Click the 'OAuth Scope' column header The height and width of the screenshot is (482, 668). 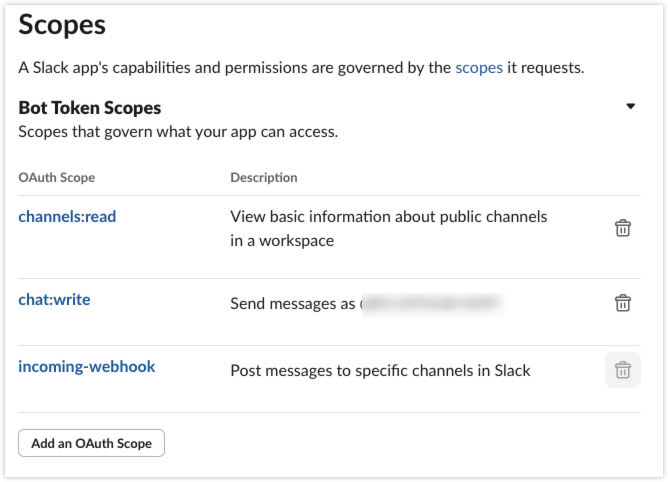point(57,177)
